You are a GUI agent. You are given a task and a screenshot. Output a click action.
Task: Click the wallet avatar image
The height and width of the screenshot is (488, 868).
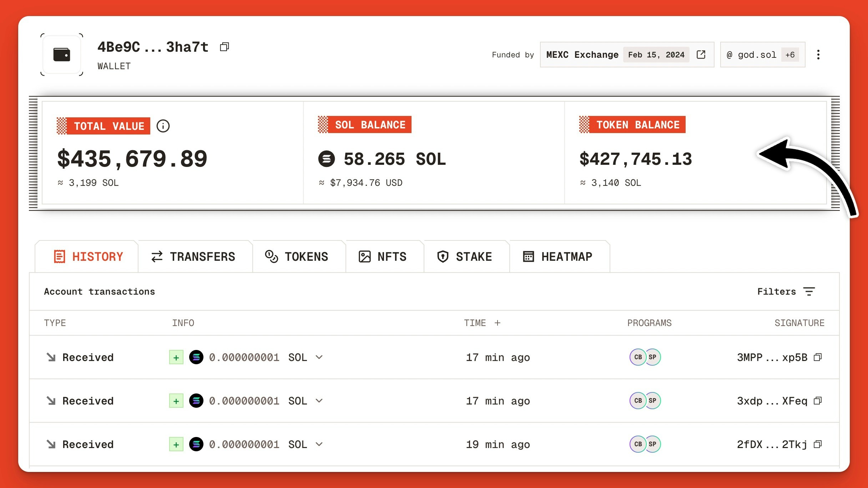[61, 55]
